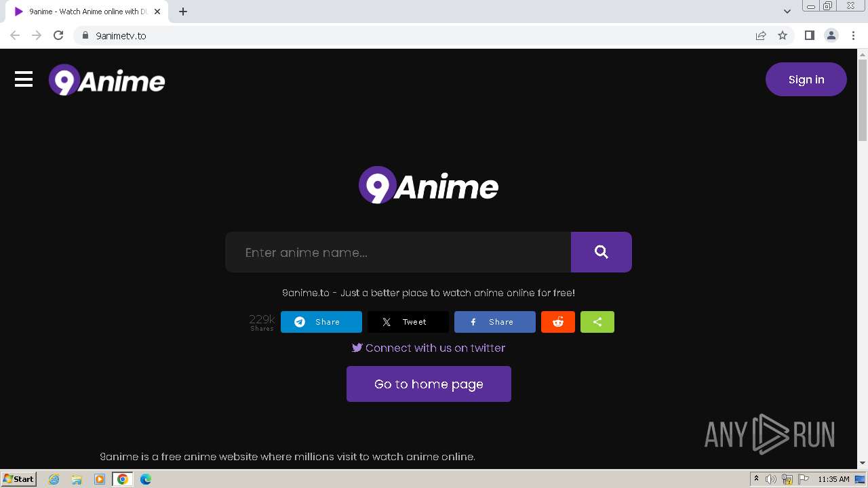
Task: Click the Sign in button
Action: point(806,79)
